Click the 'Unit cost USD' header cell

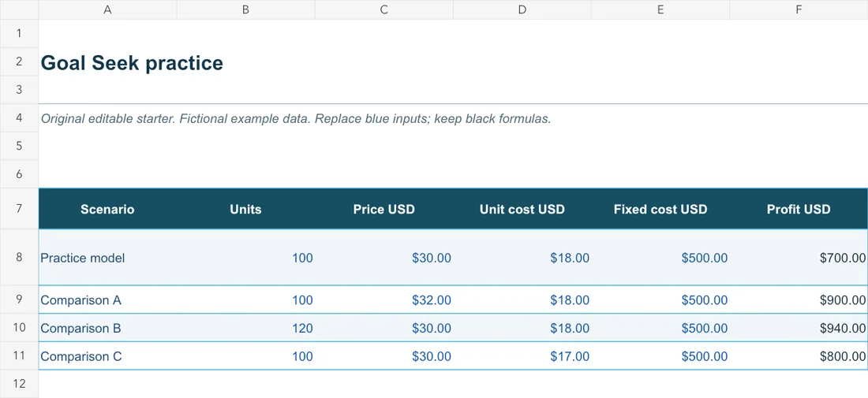tap(522, 209)
